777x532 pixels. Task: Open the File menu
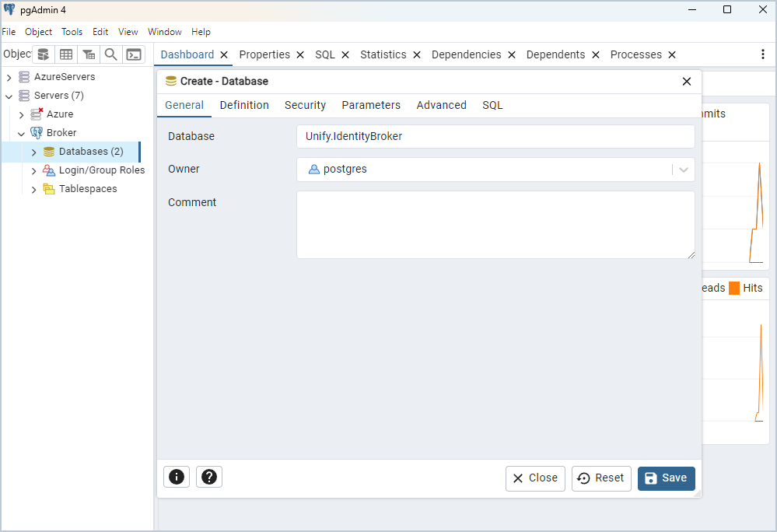9,32
